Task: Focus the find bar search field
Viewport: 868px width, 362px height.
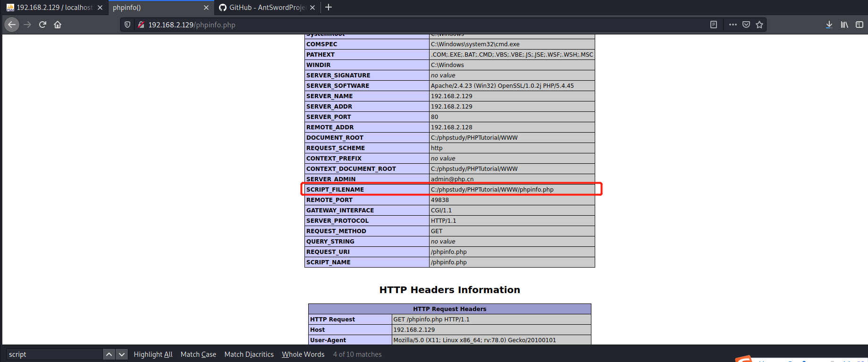Action: pyautogui.click(x=54, y=354)
